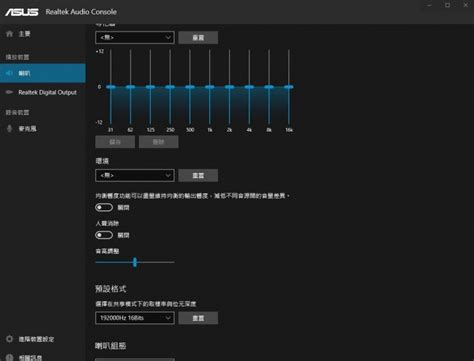474x361 pixels.
Task: Click the 預設格式 section heading
Action: pyautogui.click(x=111, y=289)
